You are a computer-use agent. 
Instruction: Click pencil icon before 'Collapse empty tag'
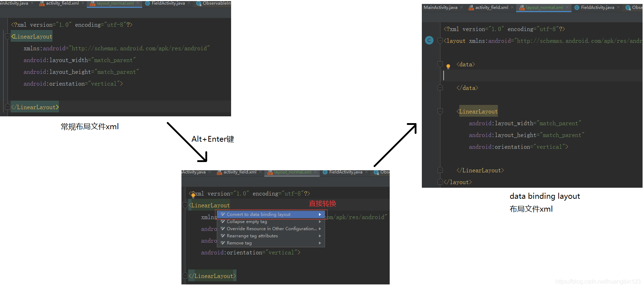223,222
